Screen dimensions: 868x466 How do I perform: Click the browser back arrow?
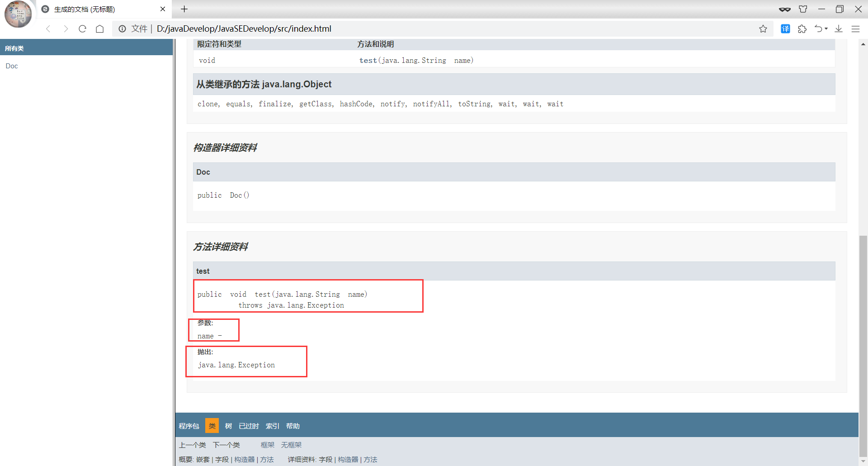pyautogui.click(x=48, y=29)
